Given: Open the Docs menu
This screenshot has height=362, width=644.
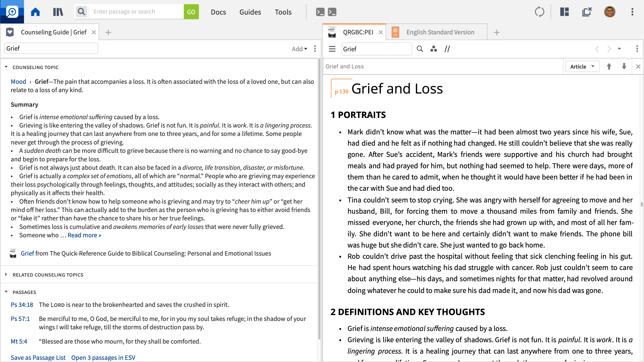Looking at the screenshot, I should pos(218,12).
